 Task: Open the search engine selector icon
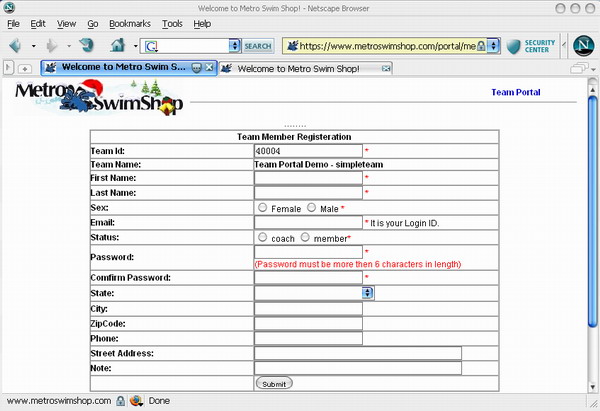click(x=151, y=46)
